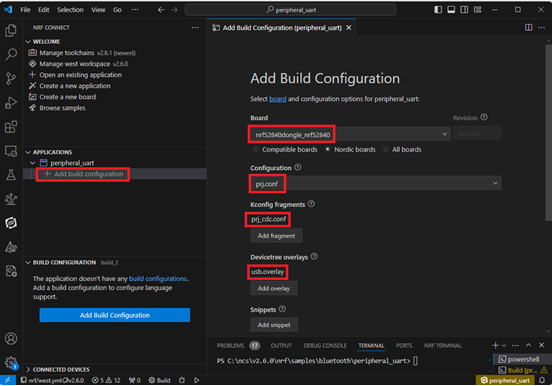Click Add build configuration tree entry
This screenshot has height=386, width=552.
(89, 174)
